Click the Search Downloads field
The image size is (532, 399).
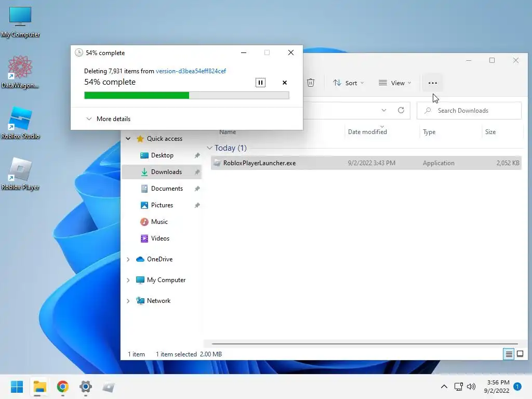pyautogui.click(x=469, y=111)
